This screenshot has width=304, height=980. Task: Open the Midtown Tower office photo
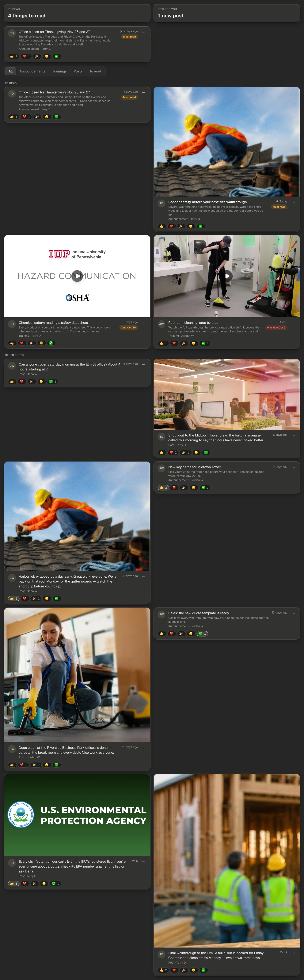click(x=227, y=394)
